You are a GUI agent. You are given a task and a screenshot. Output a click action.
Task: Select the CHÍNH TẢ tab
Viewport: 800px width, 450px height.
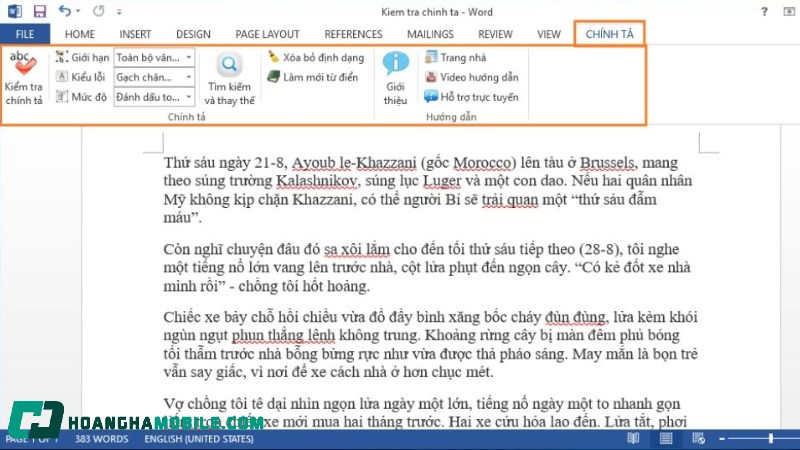point(609,34)
